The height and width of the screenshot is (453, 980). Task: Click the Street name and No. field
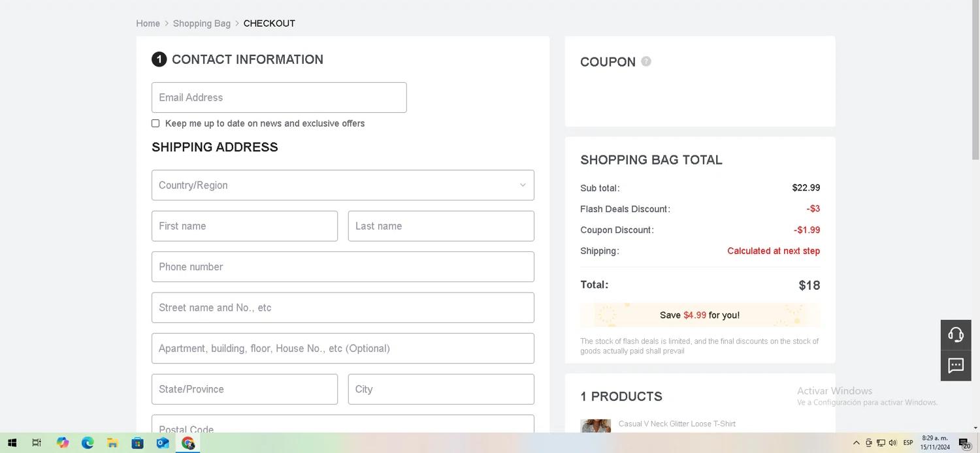[342, 307]
